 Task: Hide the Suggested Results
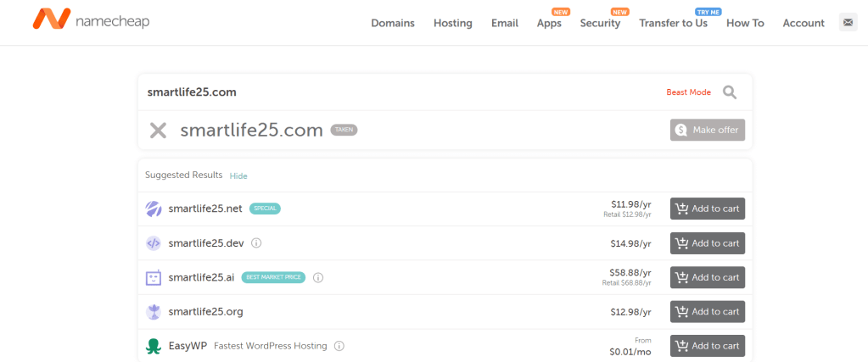pyautogui.click(x=238, y=176)
